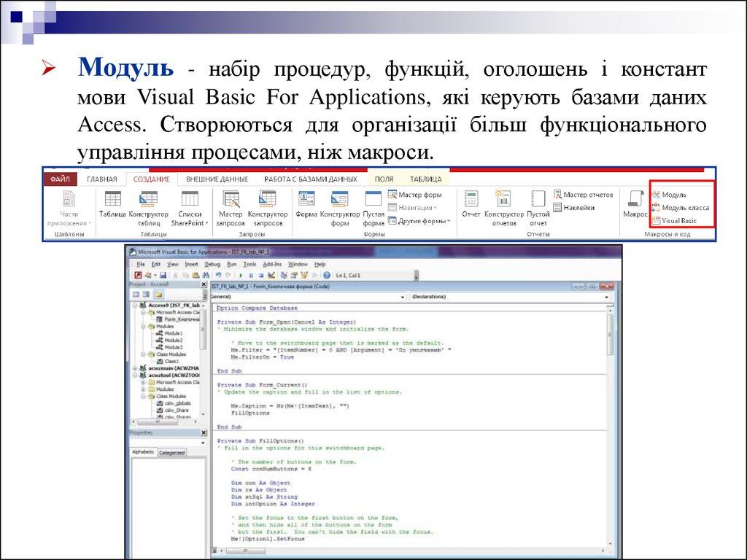Image resolution: width=747 pixels, height=560 pixels.
Task: Select the Categorized properties tab
Action: pos(172,453)
